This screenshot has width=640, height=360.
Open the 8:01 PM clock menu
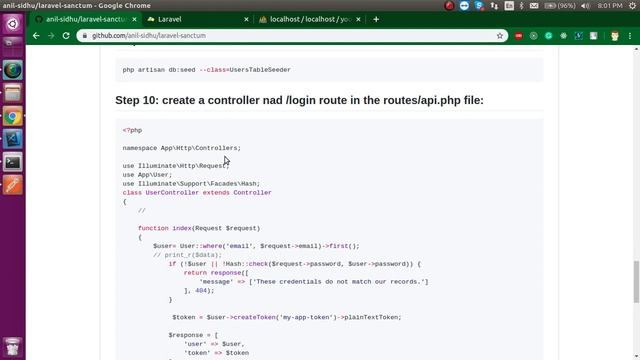click(610, 6)
